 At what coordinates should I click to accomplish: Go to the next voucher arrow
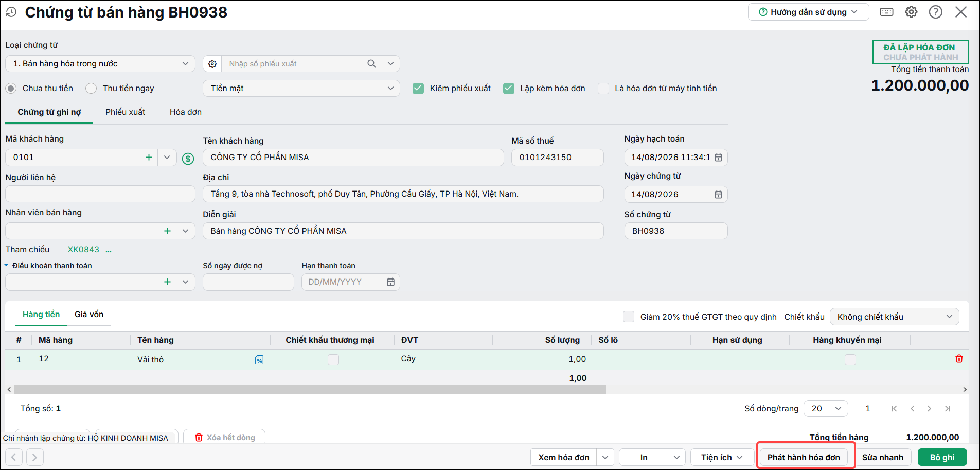(34, 457)
